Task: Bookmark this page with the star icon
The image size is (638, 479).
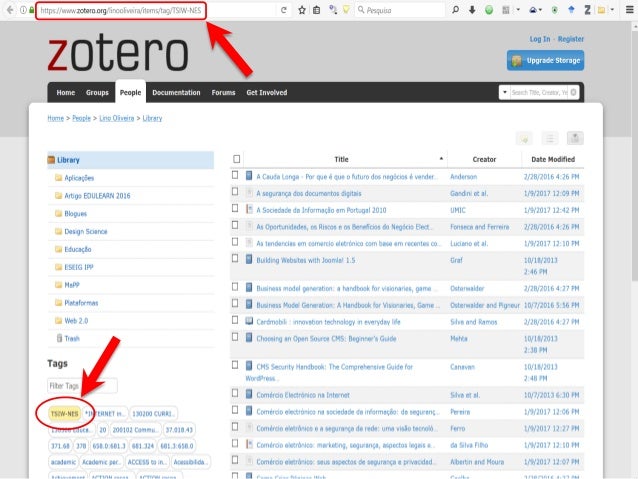Action: [x=302, y=10]
